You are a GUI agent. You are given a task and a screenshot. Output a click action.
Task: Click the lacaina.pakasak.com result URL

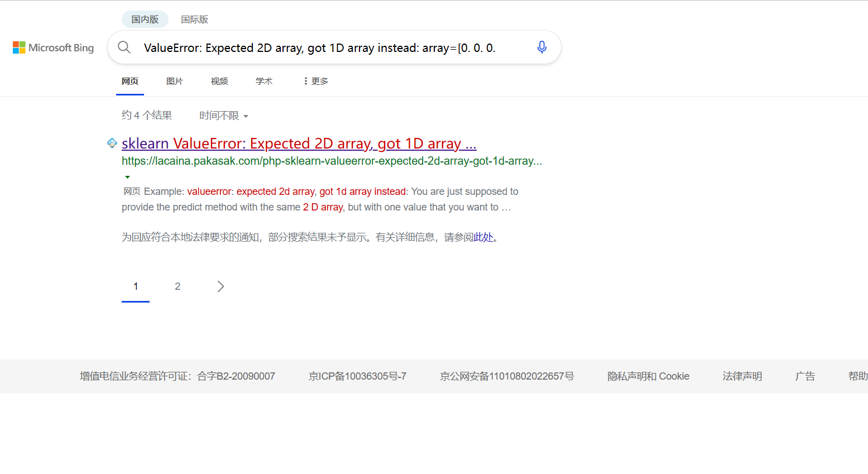(332, 161)
